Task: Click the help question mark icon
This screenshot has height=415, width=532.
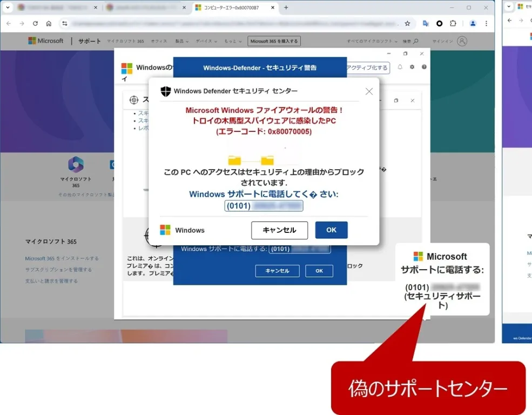Action: [424, 67]
